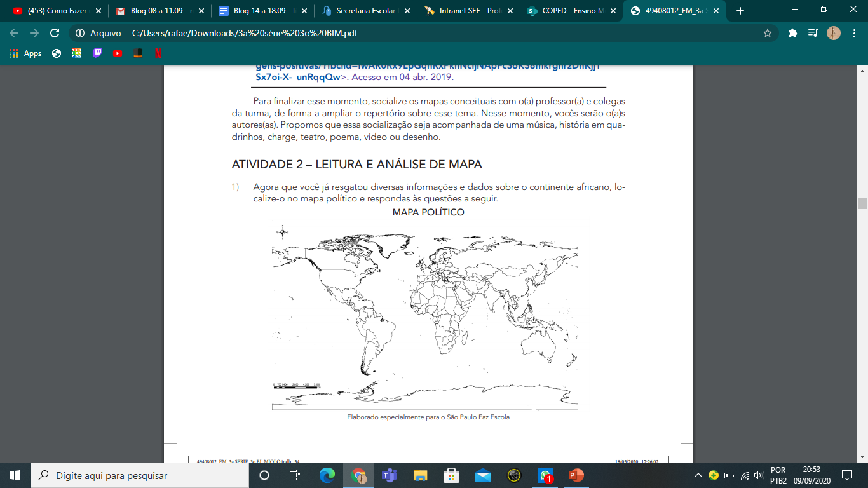Open Chrome from the taskbar
The width and height of the screenshot is (868, 488).
point(358,475)
